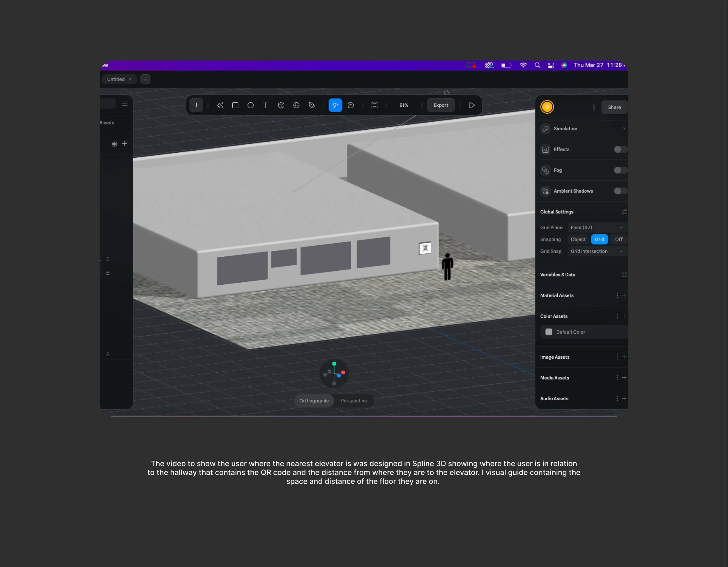Activate the AI generate sparkle tool
728x567 pixels.
(x=220, y=105)
